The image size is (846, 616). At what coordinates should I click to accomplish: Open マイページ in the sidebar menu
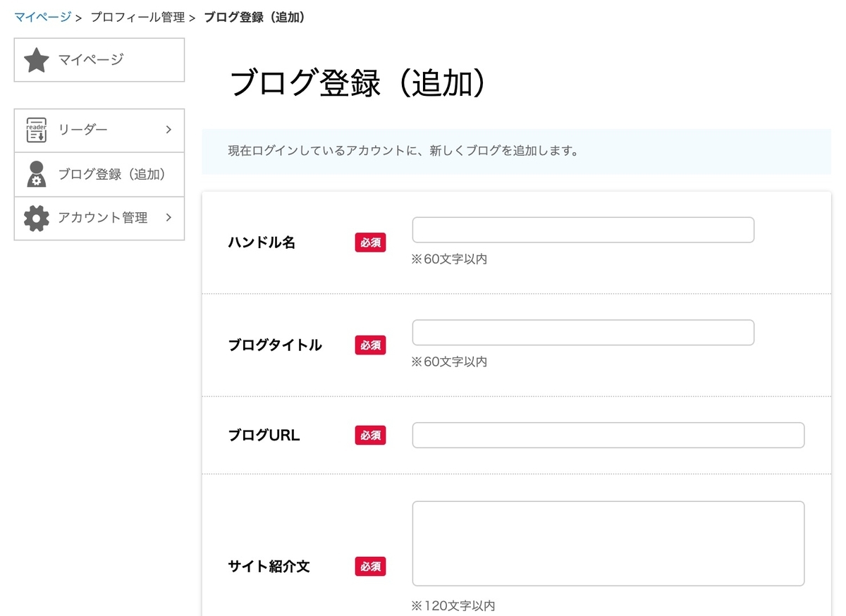coord(99,60)
